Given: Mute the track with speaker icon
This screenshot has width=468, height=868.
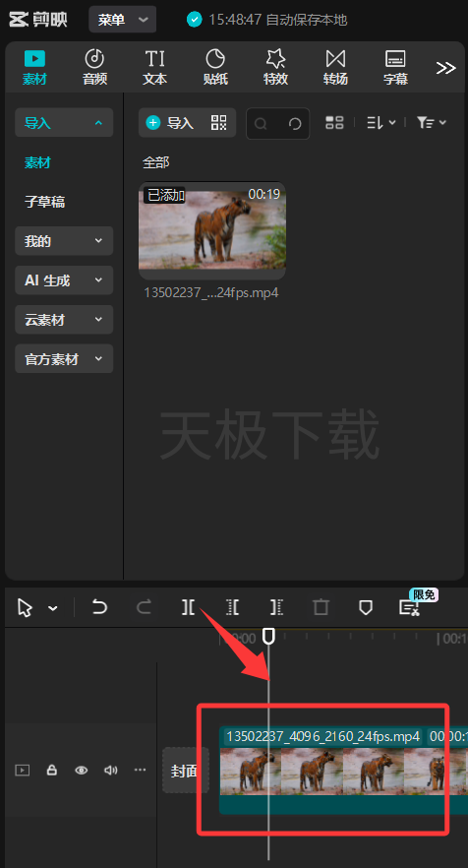Looking at the screenshot, I should [111, 770].
